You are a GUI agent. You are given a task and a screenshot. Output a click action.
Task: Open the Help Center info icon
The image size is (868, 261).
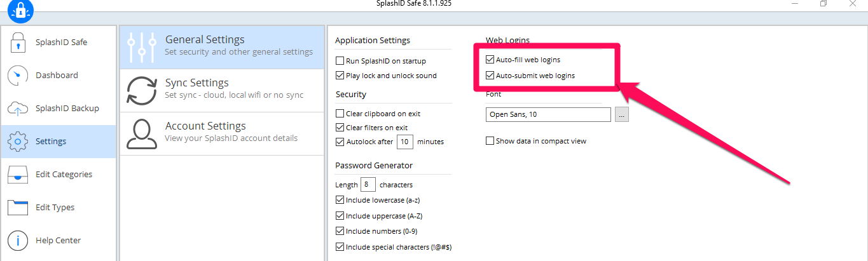pos(18,241)
